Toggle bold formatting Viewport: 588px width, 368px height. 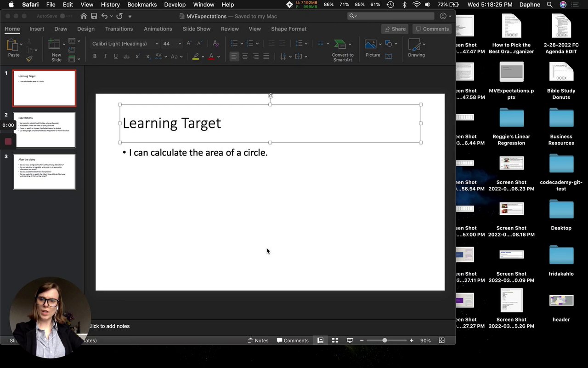click(x=95, y=57)
